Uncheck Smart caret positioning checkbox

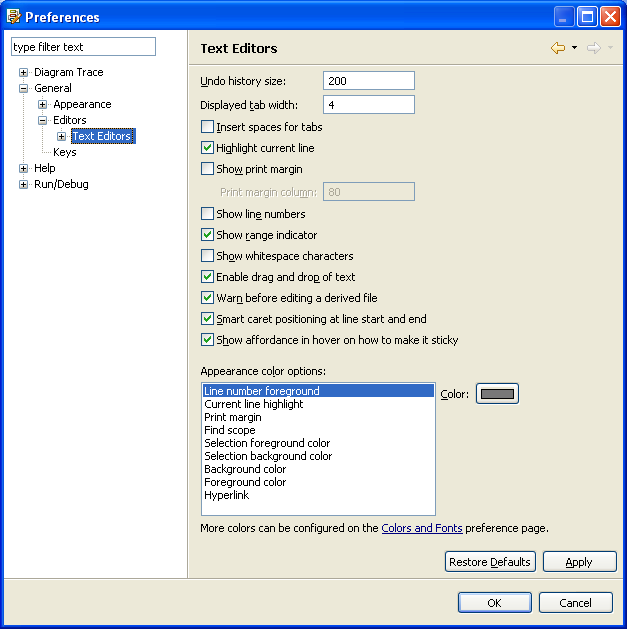tap(207, 319)
